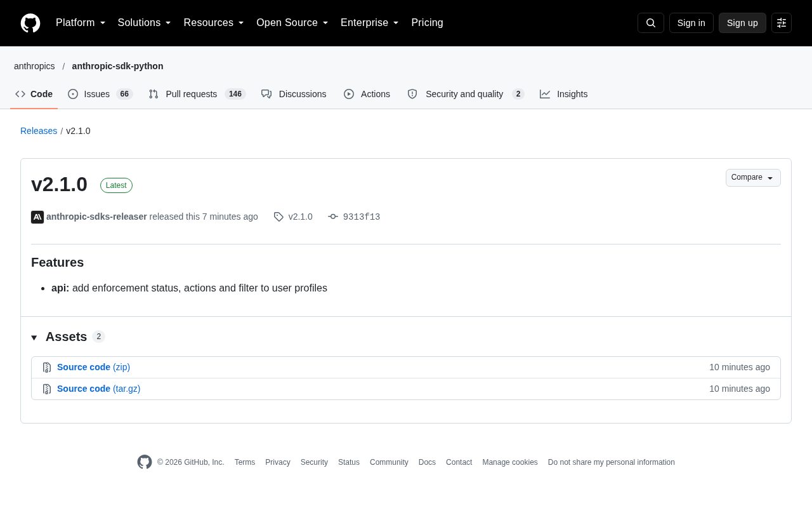Open the Issues tab

tap(100, 94)
